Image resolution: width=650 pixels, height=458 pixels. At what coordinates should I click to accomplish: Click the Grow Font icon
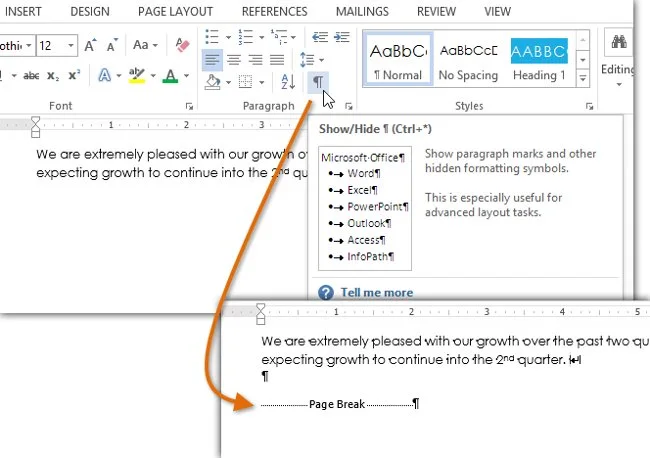click(90, 45)
